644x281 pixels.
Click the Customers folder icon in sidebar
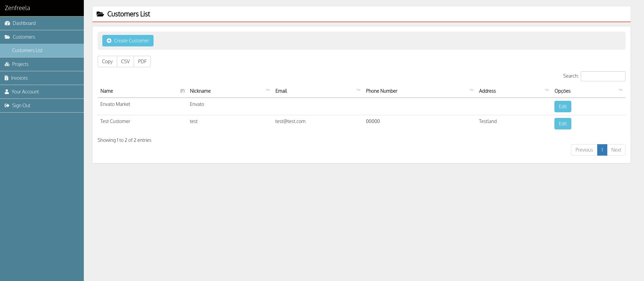(x=7, y=37)
